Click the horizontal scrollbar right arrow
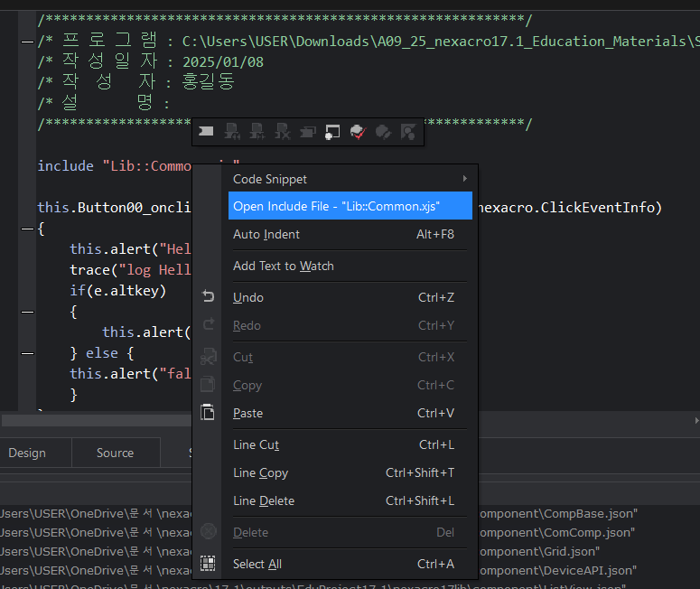 click(696, 420)
